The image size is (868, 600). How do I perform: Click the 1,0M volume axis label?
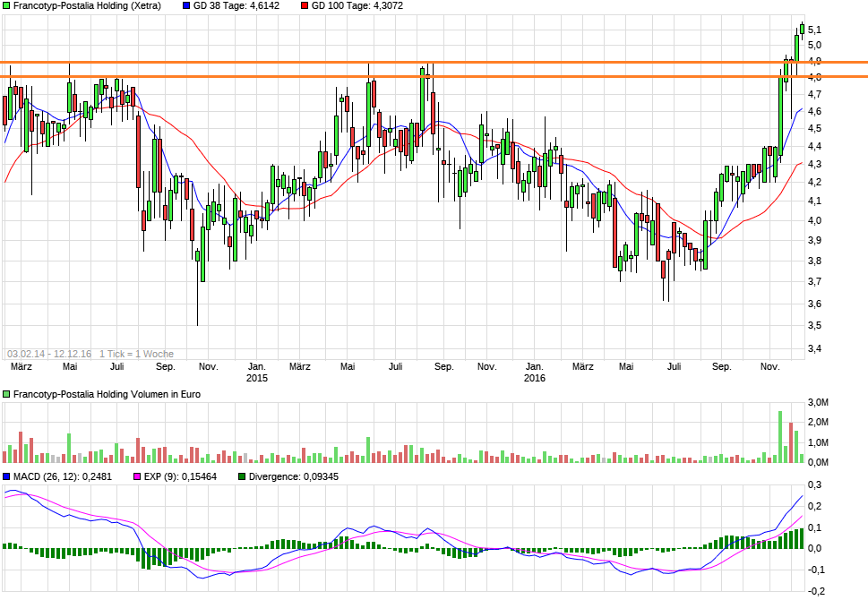(x=818, y=442)
